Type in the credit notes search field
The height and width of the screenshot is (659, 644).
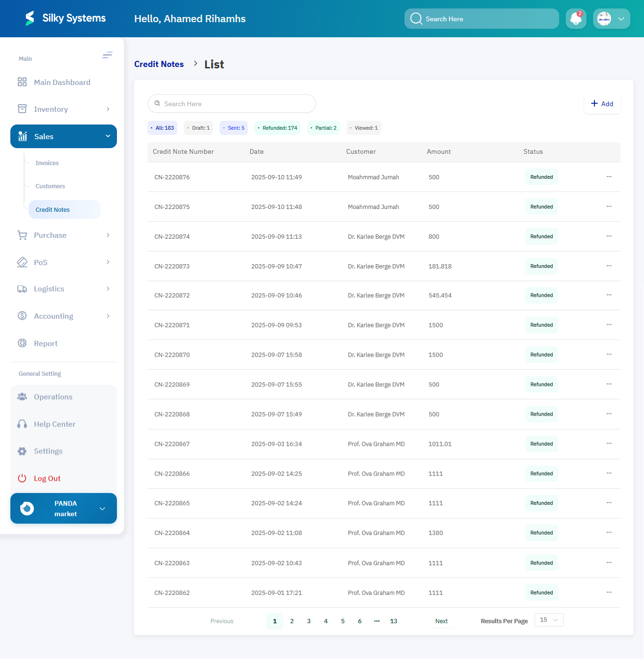[x=231, y=103]
